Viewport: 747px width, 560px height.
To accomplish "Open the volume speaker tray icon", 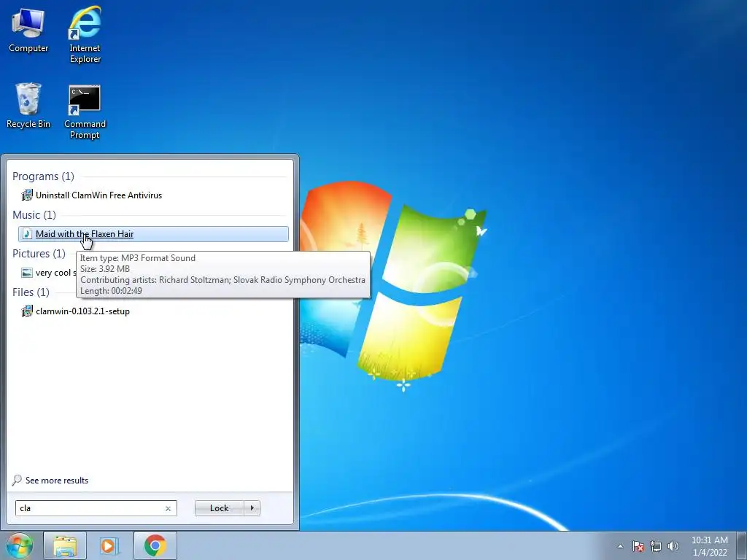I will [673, 546].
